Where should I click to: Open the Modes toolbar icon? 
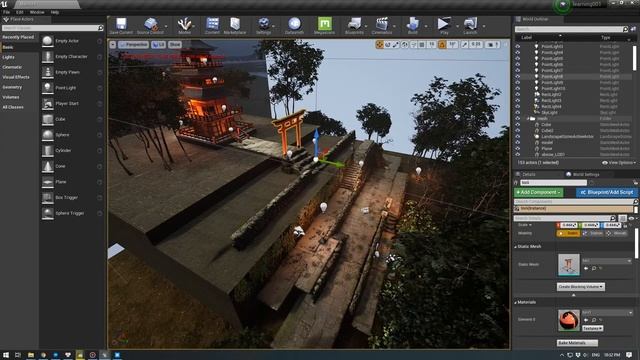(184, 24)
